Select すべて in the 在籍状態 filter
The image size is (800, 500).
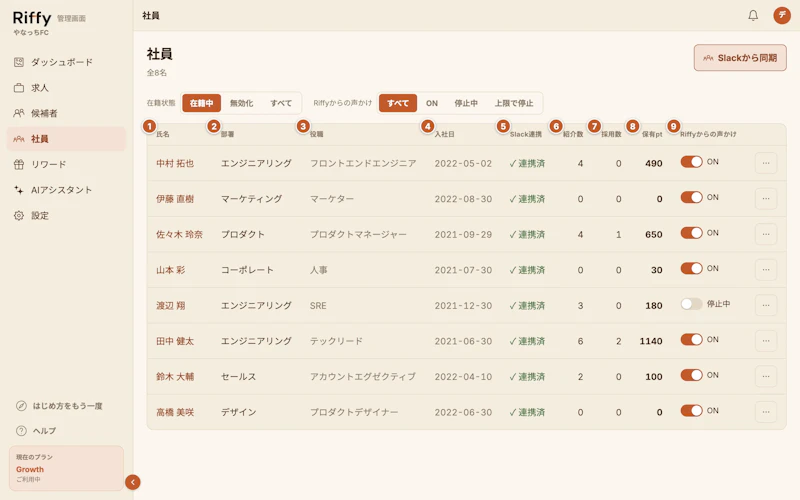281,103
